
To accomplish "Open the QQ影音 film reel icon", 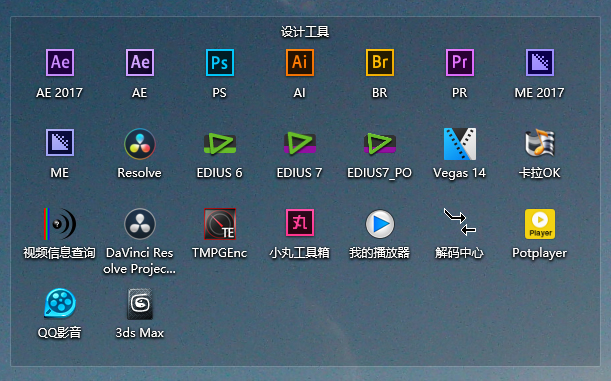I will pyautogui.click(x=60, y=303).
